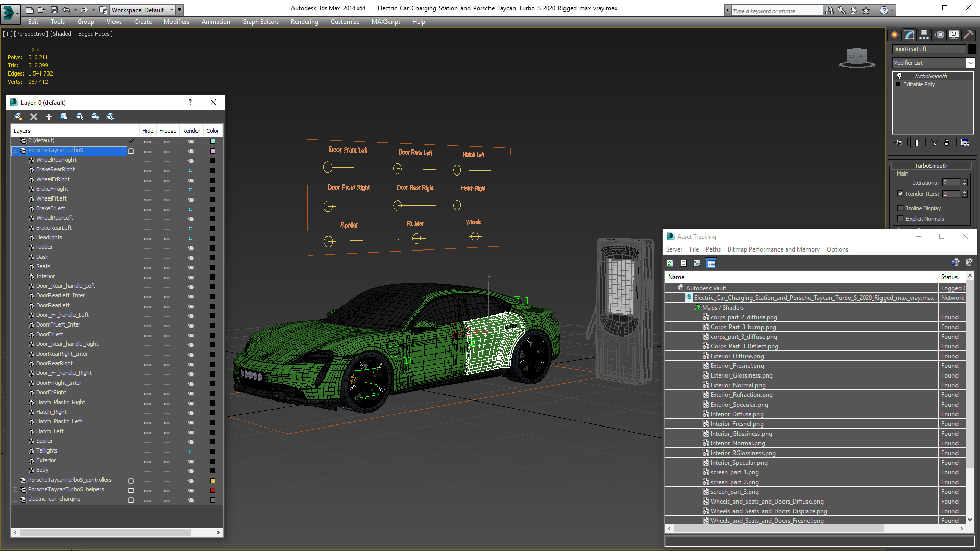This screenshot has width=980, height=551.
Task: Enable the Explicit Normals checkbox
Action: (x=900, y=218)
